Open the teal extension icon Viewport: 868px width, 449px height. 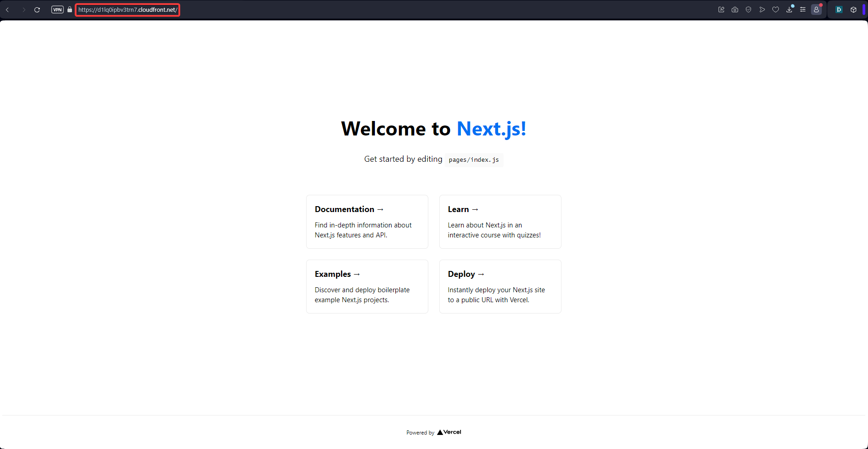point(839,10)
